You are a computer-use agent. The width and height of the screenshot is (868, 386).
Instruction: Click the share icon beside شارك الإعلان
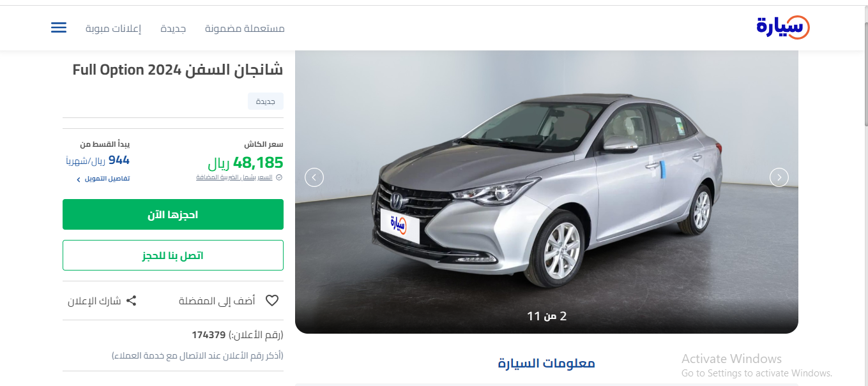pyautogui.click(x=131, y=301)
